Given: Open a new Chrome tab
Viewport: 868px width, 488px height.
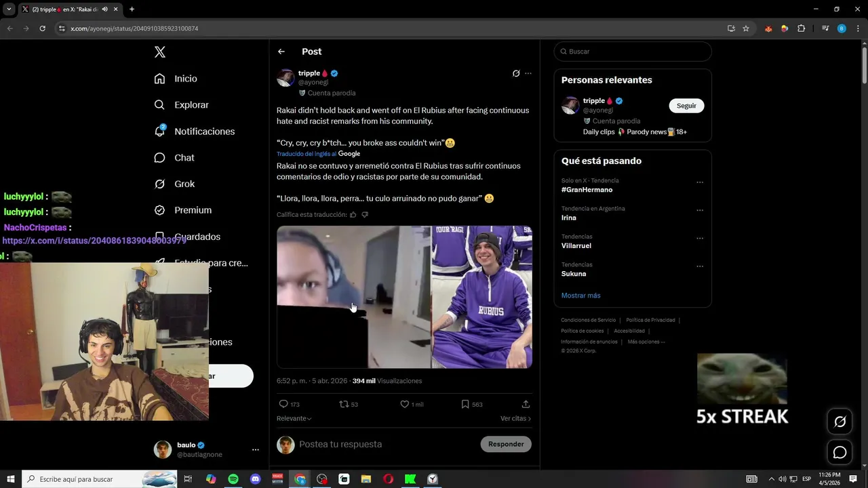Looking at the screenshot, I should [132, 9].
